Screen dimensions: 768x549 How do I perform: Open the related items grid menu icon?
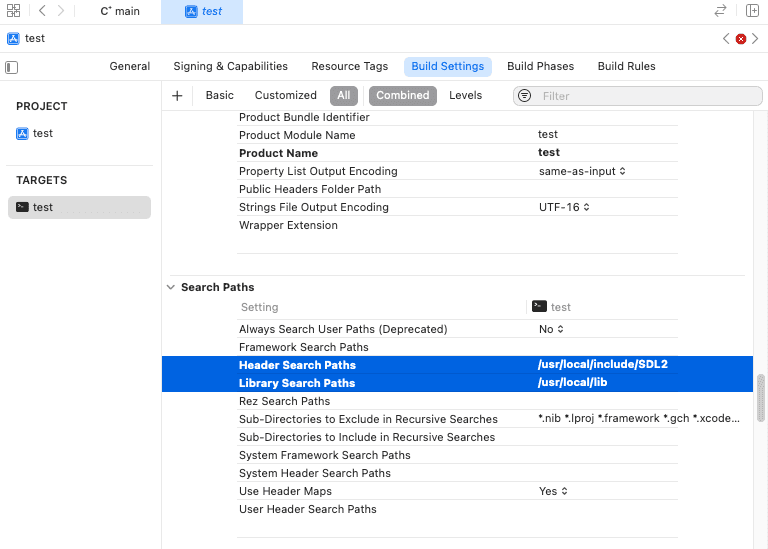13,11
